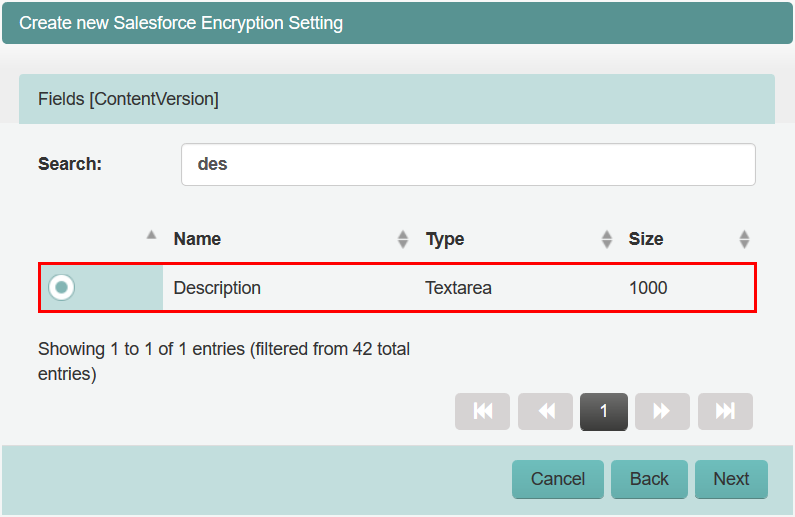Click the Search input field
This screenshot has width=795, height=517.
468,164
